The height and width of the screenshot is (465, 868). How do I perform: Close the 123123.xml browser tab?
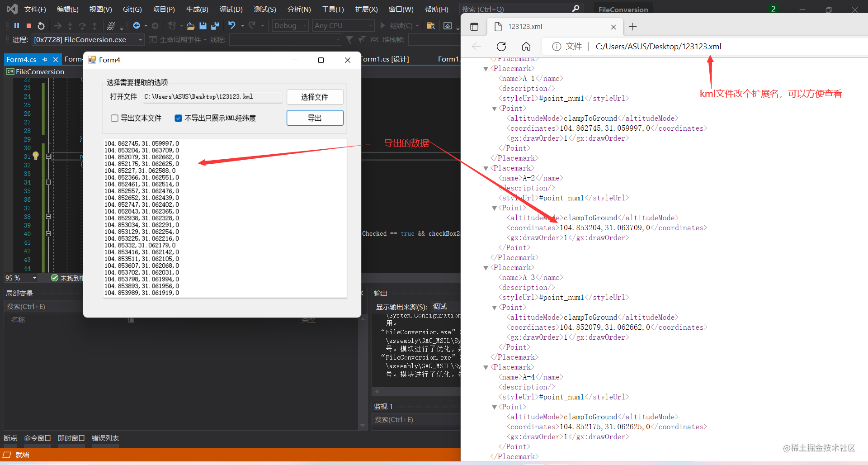(613, 27)
